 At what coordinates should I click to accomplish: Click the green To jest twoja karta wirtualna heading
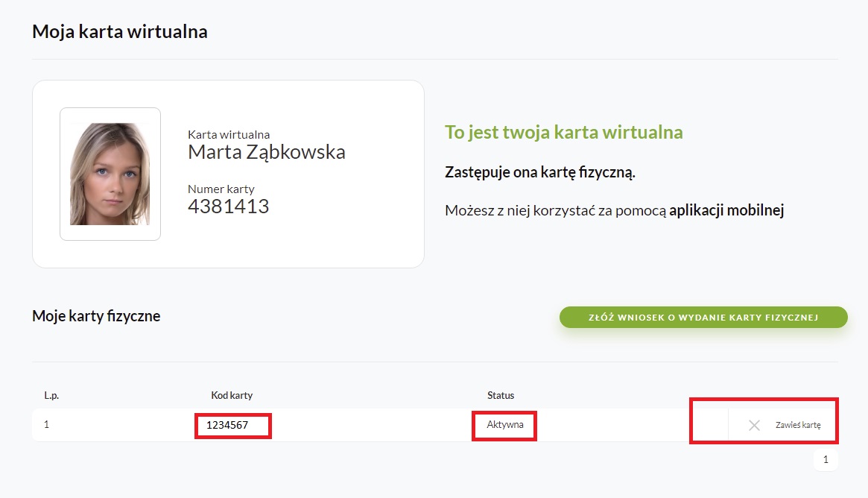(563, 133)
